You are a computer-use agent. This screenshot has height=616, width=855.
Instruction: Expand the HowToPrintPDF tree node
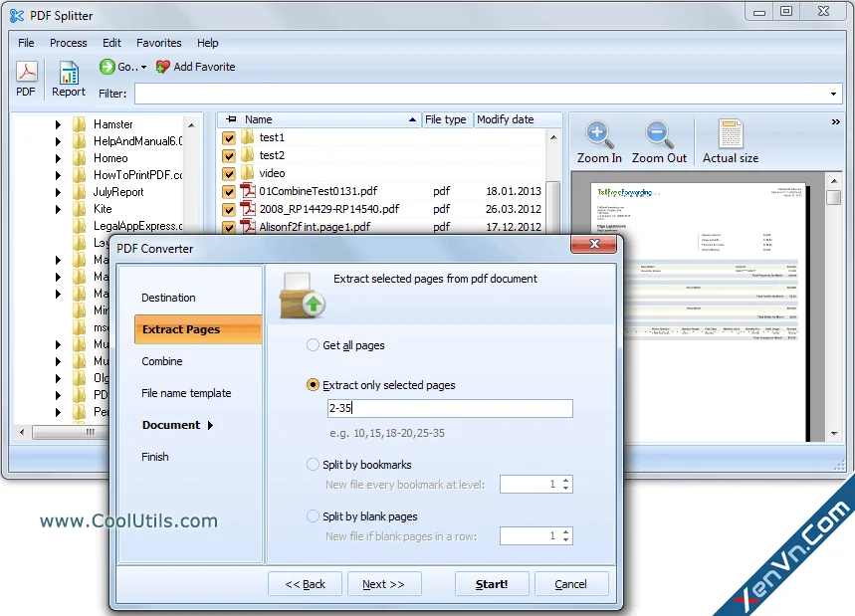(x=58, y=175)
